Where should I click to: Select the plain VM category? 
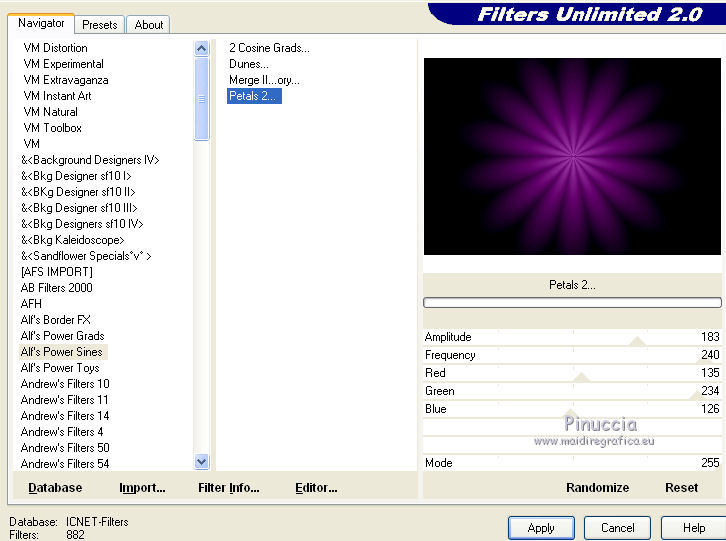(31, 144)
